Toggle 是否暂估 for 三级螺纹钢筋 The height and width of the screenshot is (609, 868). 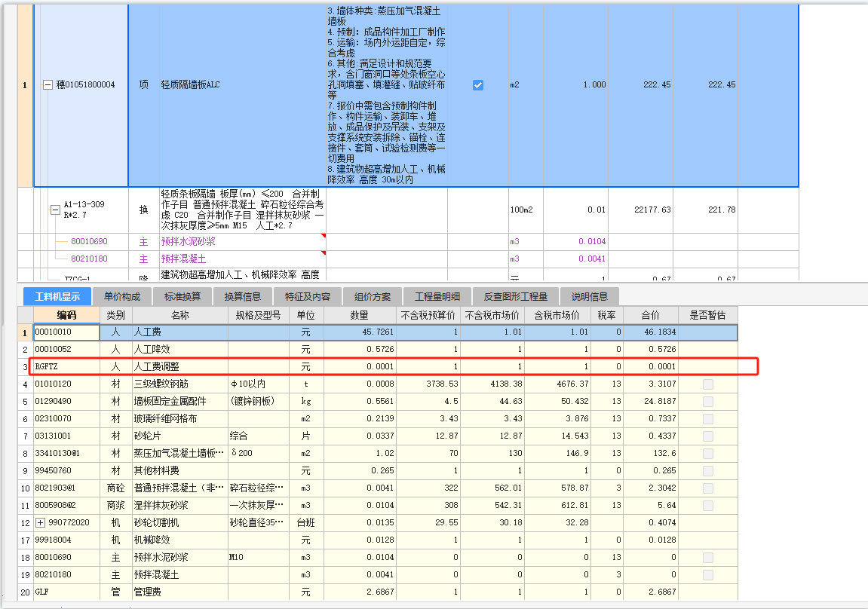707,384
